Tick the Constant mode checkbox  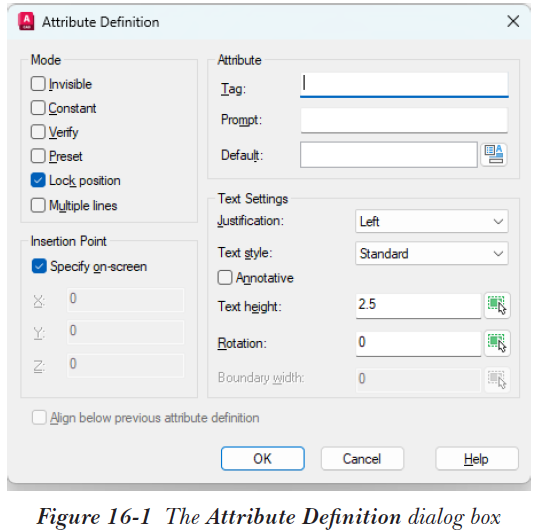click(38, 108)
